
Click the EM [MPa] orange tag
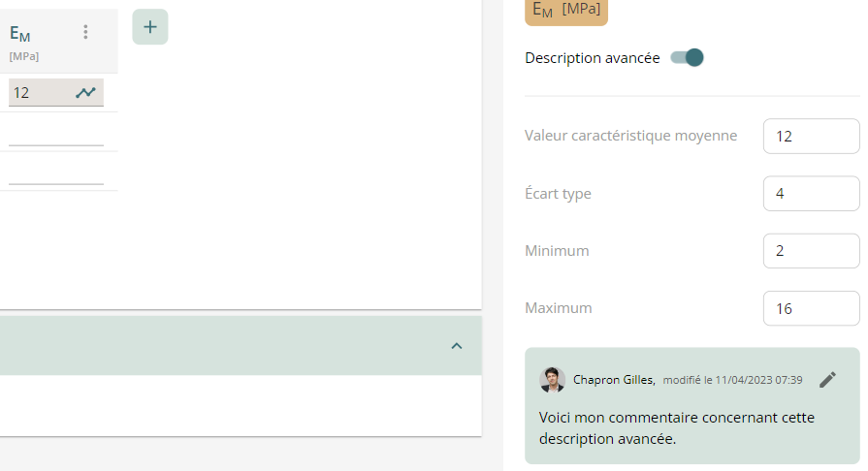point(566,10)
